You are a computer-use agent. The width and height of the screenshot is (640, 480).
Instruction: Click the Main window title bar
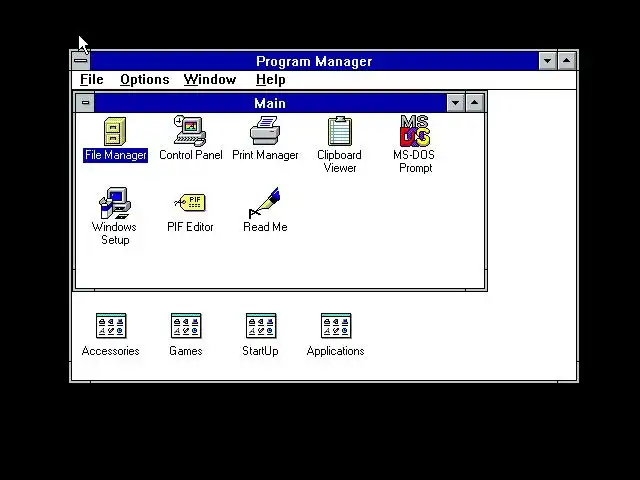tap(270, 103)
